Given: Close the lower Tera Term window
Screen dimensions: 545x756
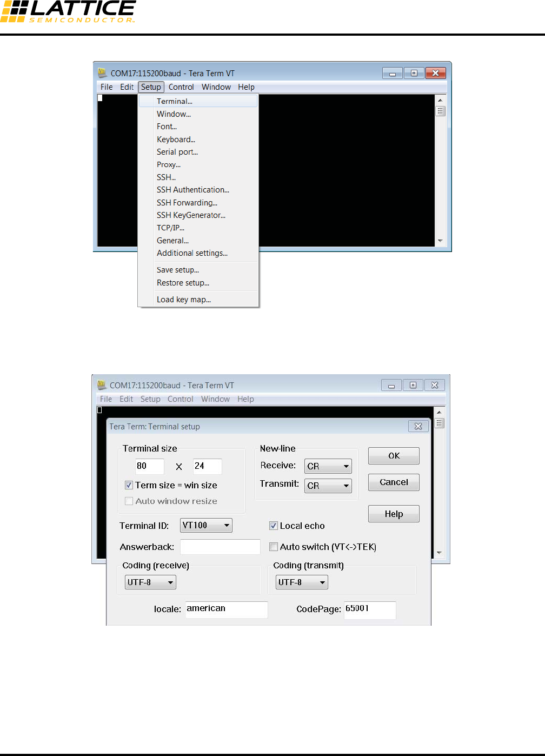Looking at the screenshot, I should [435, 385].
